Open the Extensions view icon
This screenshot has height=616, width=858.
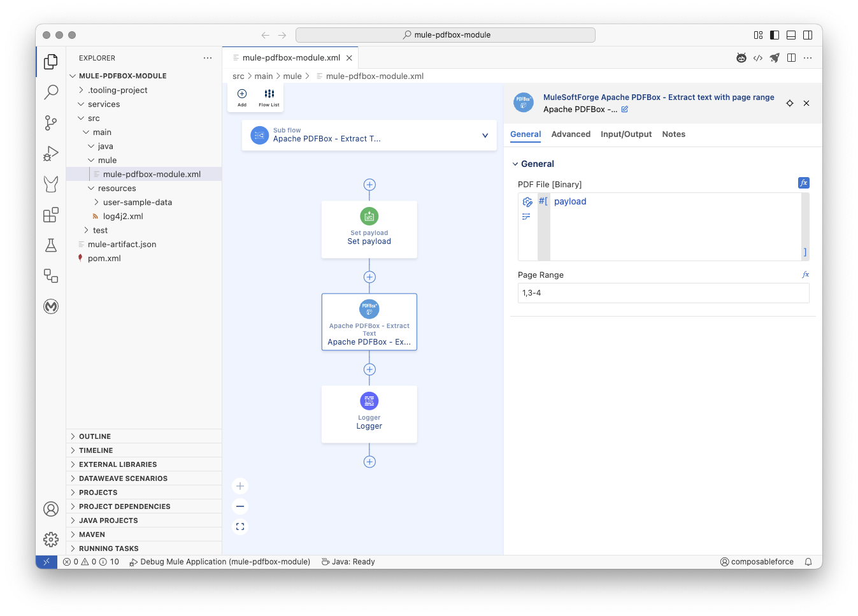[51, 215]
